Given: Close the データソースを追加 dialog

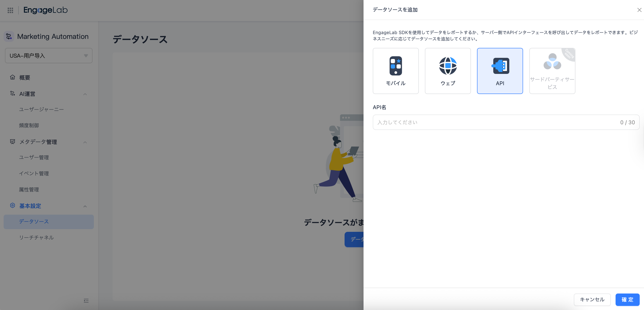Looking at the screenshot, I should pos(639,10).
